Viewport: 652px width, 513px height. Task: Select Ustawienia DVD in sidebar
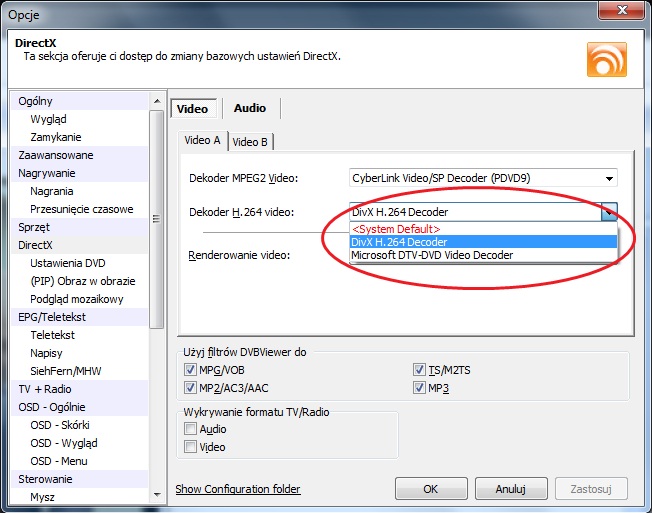click(68, 263)
